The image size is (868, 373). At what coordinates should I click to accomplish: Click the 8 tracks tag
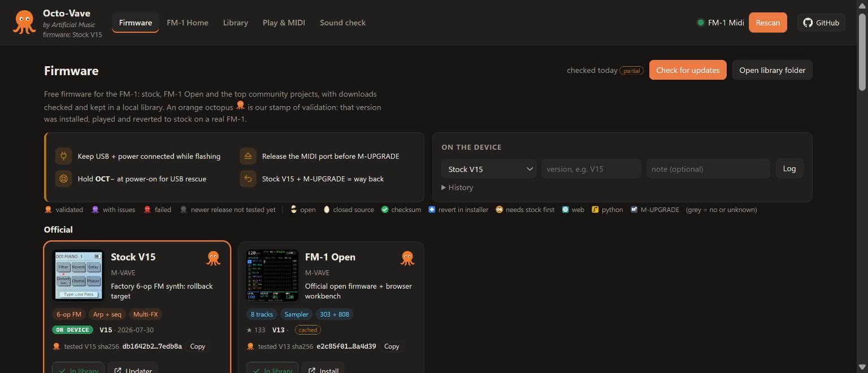coord(262,314)
